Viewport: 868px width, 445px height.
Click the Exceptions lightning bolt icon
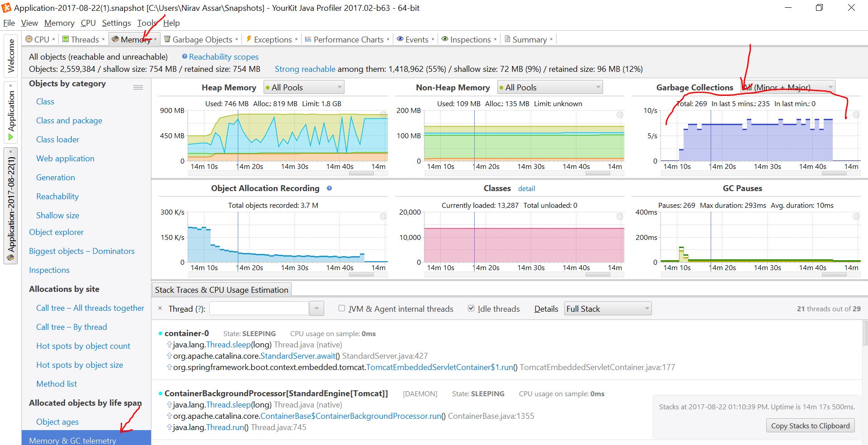coord(249,39)
